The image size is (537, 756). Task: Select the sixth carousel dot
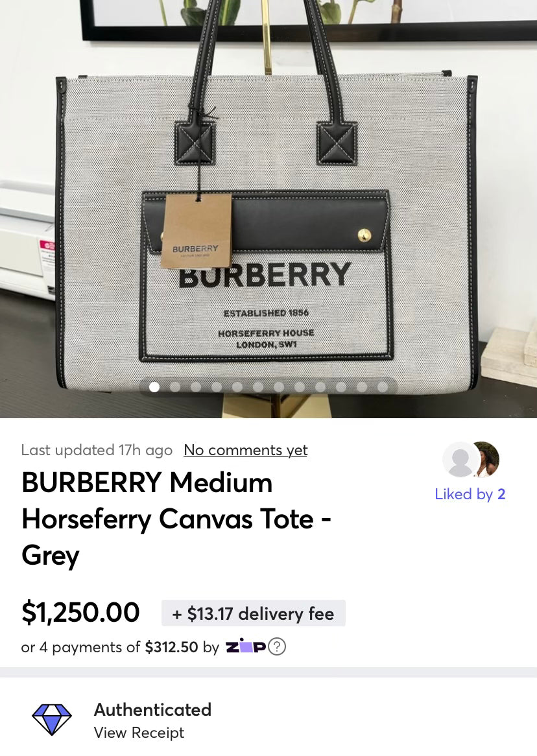click(258, 387)
